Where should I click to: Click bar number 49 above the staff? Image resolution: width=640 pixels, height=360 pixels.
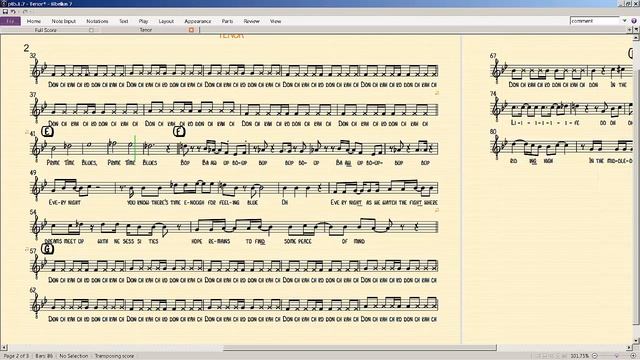click(x=33, y=173)
